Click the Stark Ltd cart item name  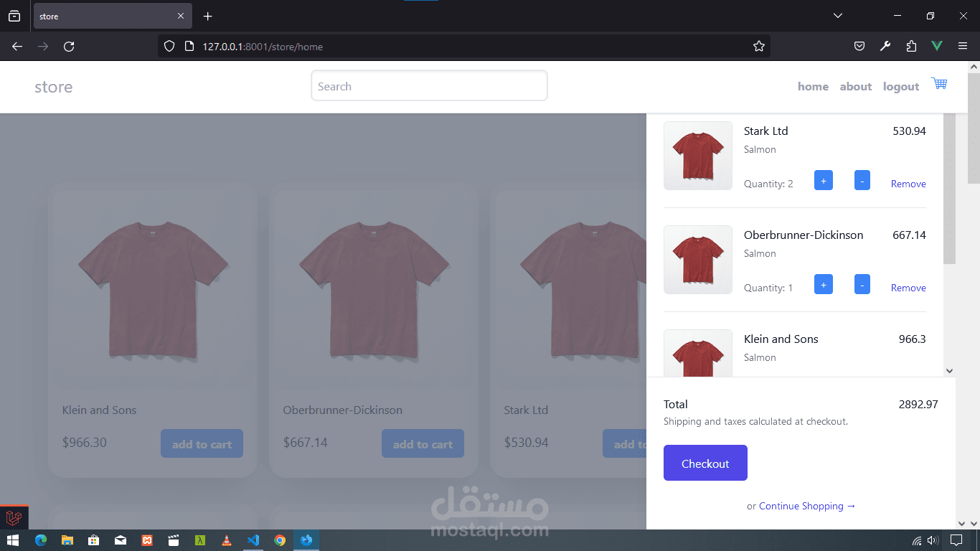pyautogui.click(x=766, y=131)
